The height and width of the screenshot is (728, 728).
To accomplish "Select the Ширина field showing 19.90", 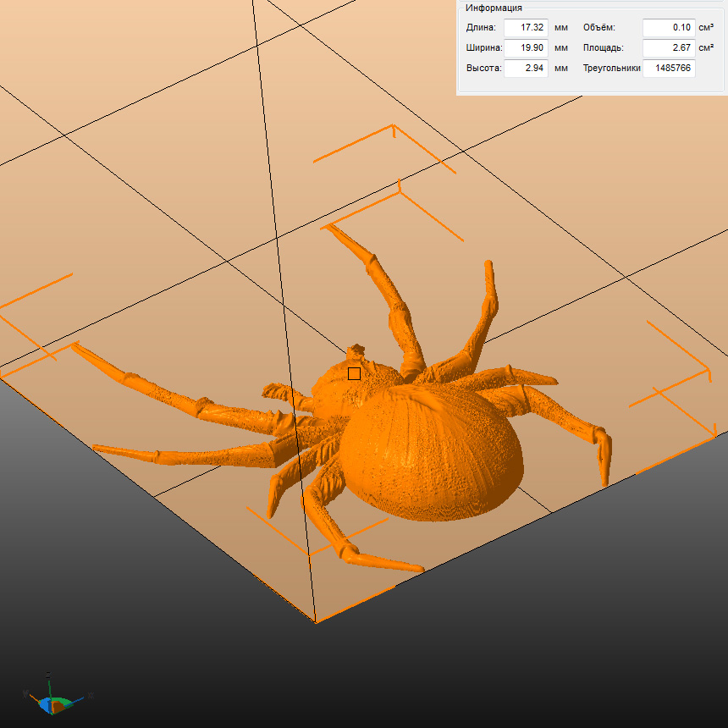I will (x=526, y=48).
